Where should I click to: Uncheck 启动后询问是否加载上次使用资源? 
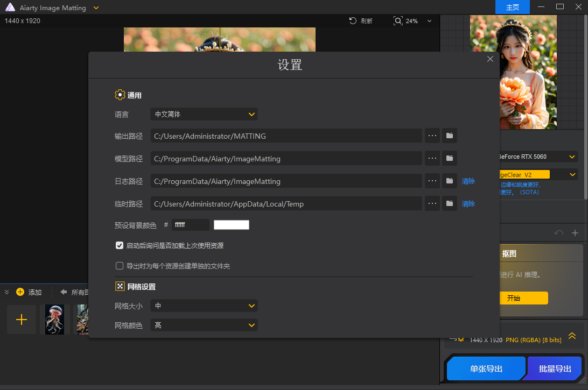pos(119,245)
